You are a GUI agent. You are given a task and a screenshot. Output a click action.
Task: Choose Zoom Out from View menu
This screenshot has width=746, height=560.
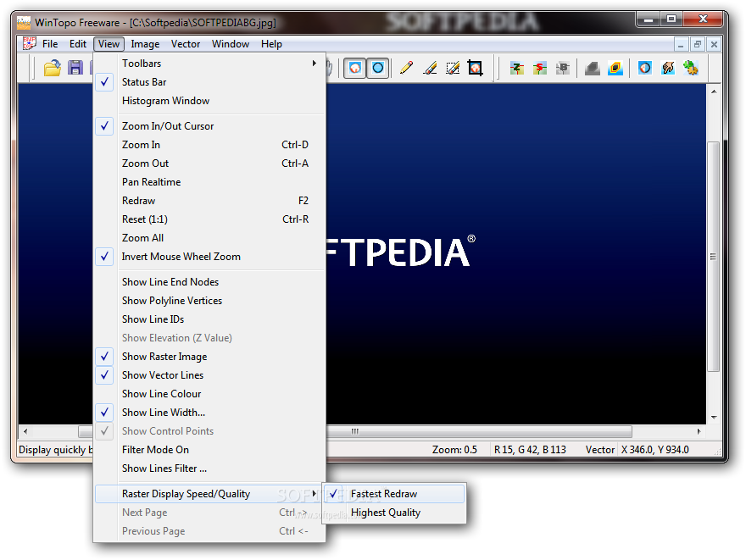coord(209,164)
